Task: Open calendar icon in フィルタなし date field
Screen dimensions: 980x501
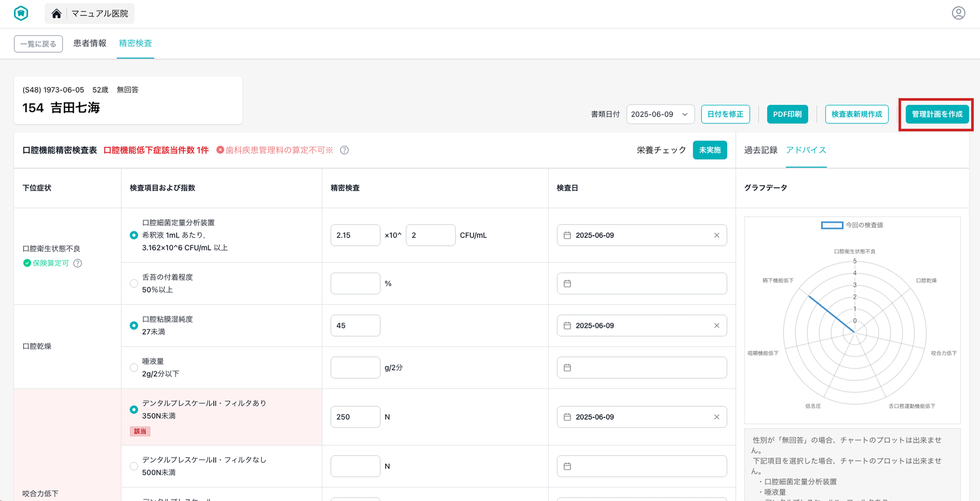Action: pos(567,466)
